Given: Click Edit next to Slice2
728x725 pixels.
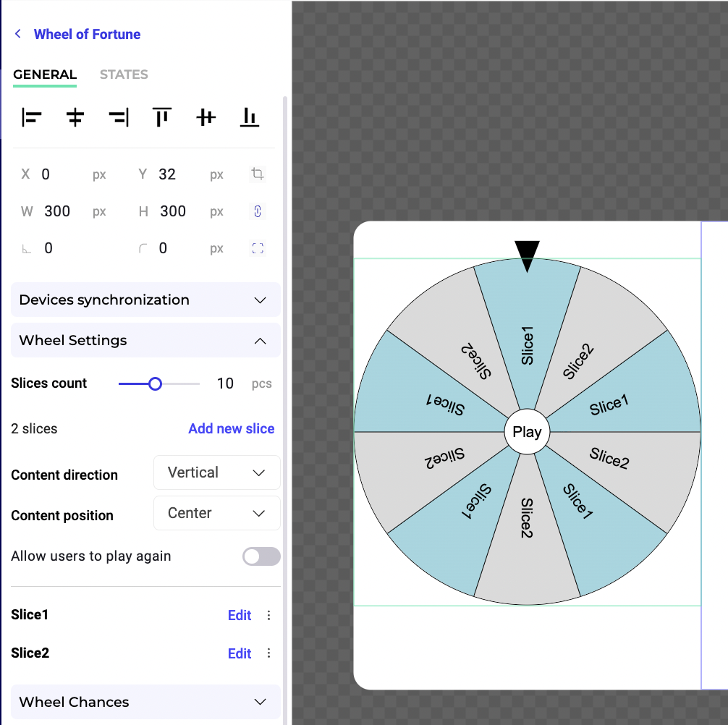Looking at the screenshot, I should [240, 653].
